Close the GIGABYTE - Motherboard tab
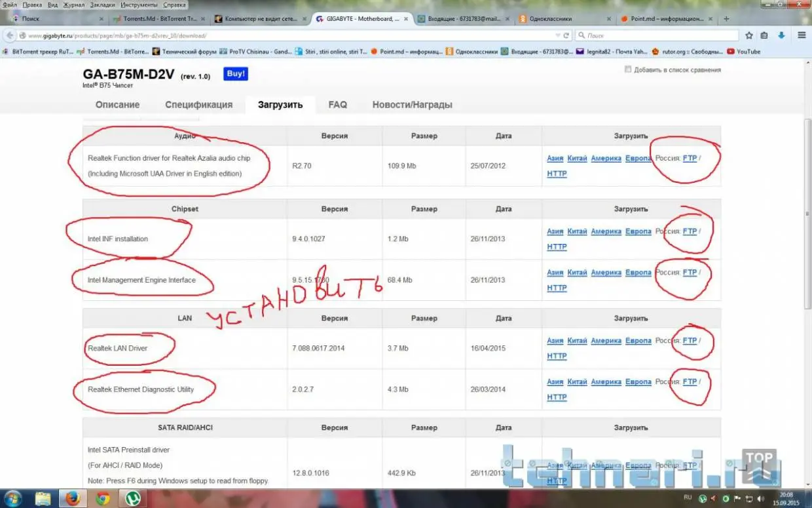The width and height of the screenshot is (812, 508). (407, 19)
